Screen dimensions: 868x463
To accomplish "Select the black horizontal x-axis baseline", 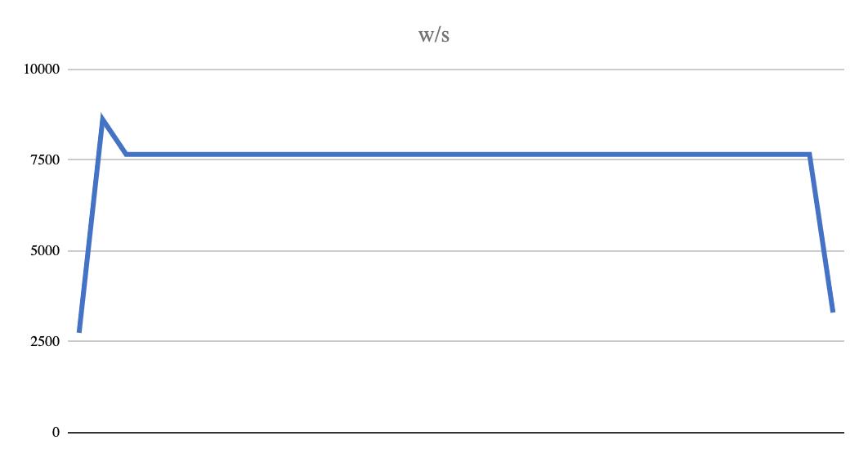I will pyautogui.click(x=455, y=432).
